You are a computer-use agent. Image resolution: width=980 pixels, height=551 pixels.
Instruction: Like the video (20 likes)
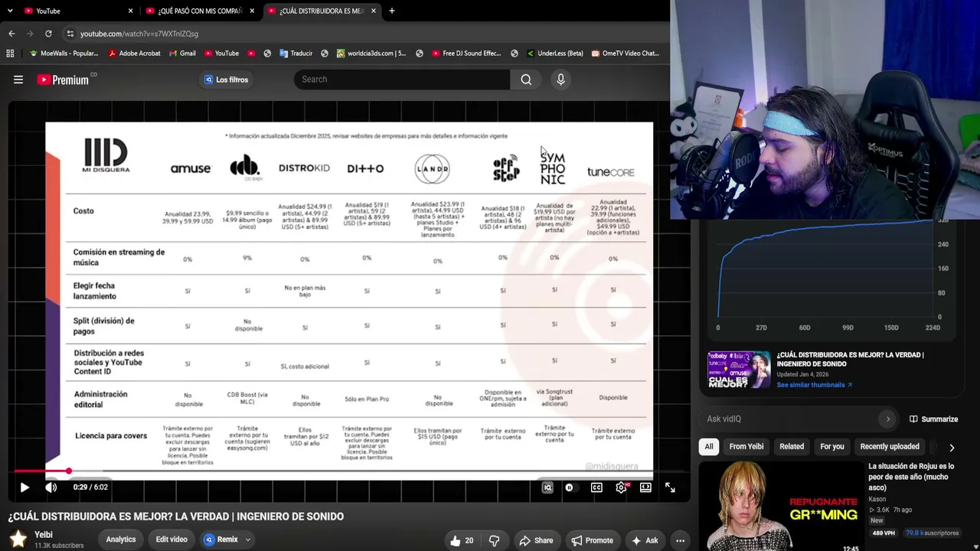pyautogui.click(x=462, y=540)
